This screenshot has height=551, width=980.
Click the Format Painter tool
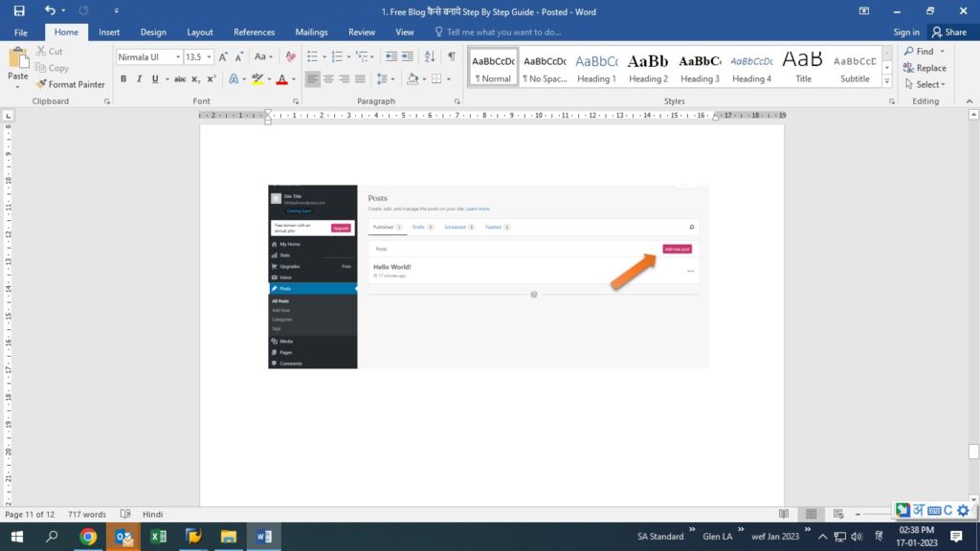[x=71, y=84]
